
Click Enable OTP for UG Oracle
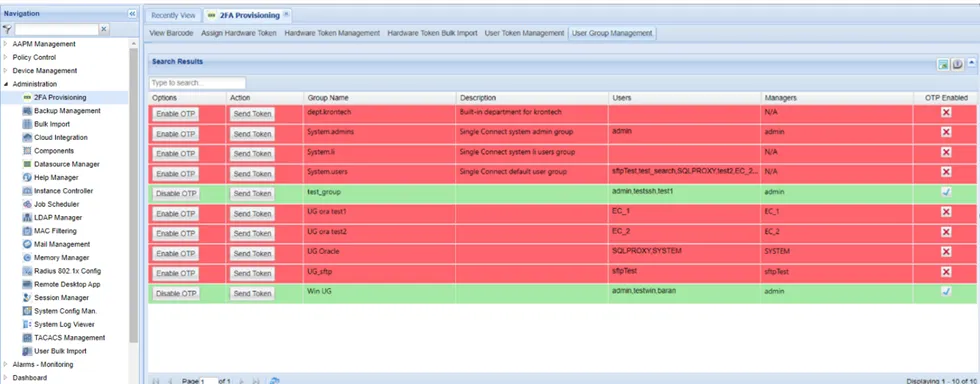click(x=176, y=253)
